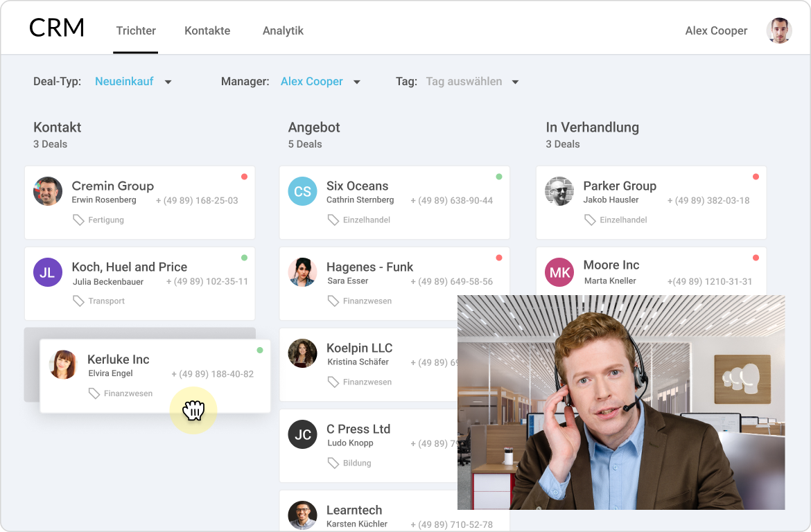The height and width of the screenshot is (532, 811).
Task: Open the C Press Ltd deal
Action: click(368, 445)
